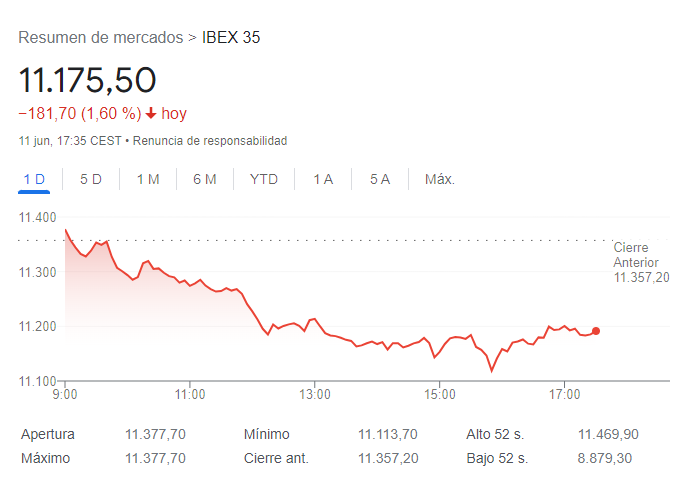Viewport: 689px width, 481px height.
Task: Show the YTD chart range
Action: tap(264, 179)
